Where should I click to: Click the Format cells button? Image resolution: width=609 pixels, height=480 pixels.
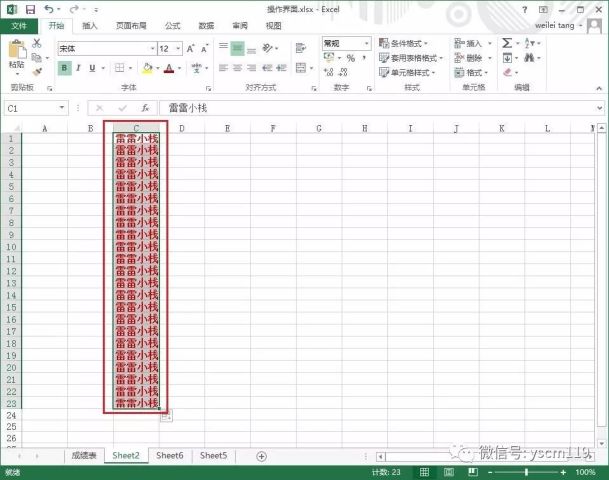coord(471,73)
